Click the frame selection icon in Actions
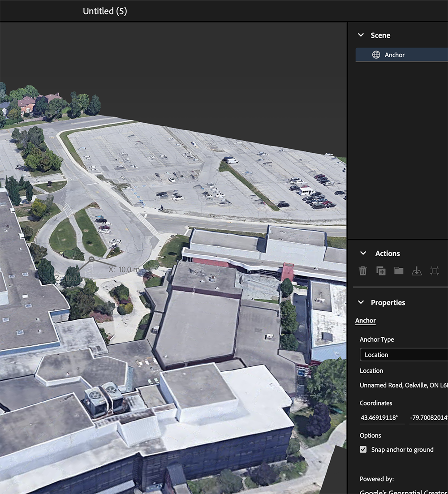 click(434, 271)
